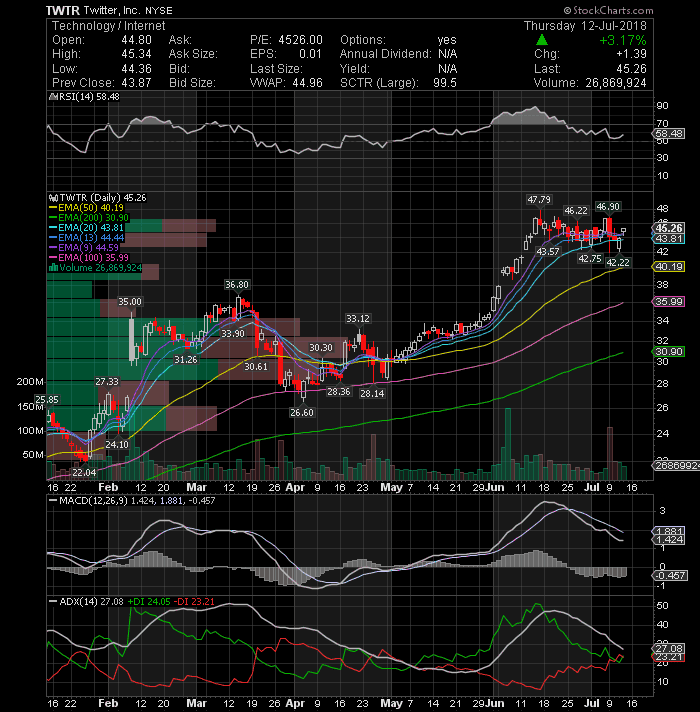Click the +3.17% percent change value
700x712 pixels.
(623, 40)
